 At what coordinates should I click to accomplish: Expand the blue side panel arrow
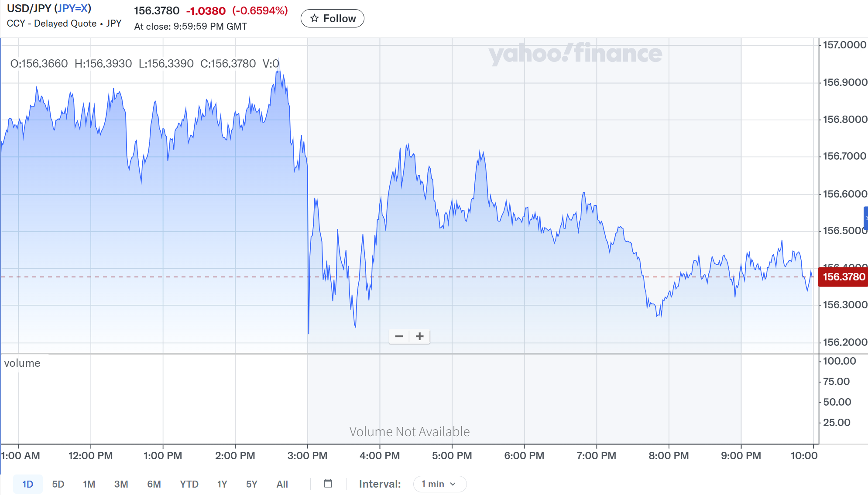pos(866,218)
